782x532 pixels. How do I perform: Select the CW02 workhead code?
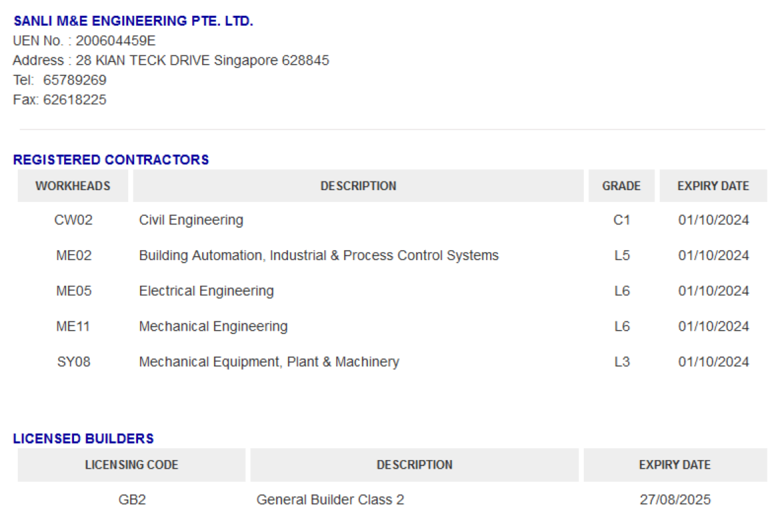pos(73,220)
